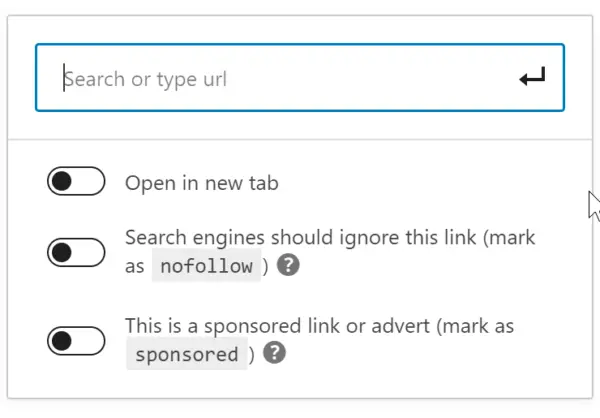Click the "Open in new tab" label
600x418 pixels.
pos(202,183)
